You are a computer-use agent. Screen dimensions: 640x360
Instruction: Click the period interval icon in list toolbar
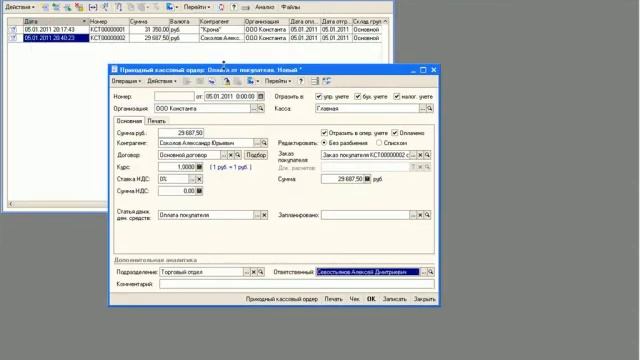point(93,7)
